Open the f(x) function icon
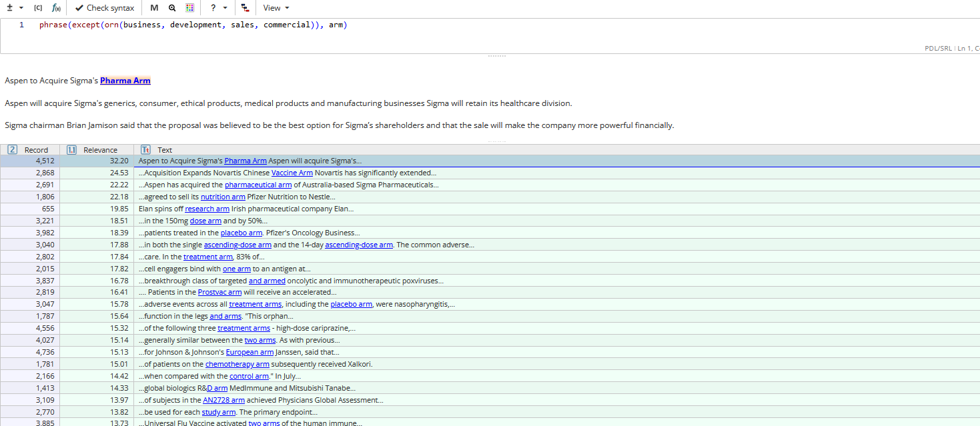Screen dimensions: 980x426 (57, 8)
